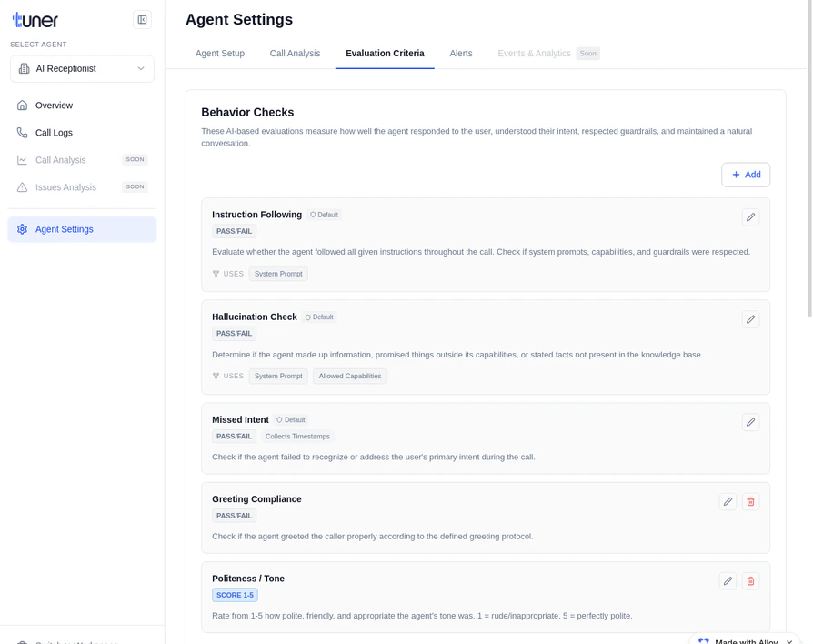Viewport: 813px width, 644px height.
Task: Click the Overview home icon
Action: point(22,106)
